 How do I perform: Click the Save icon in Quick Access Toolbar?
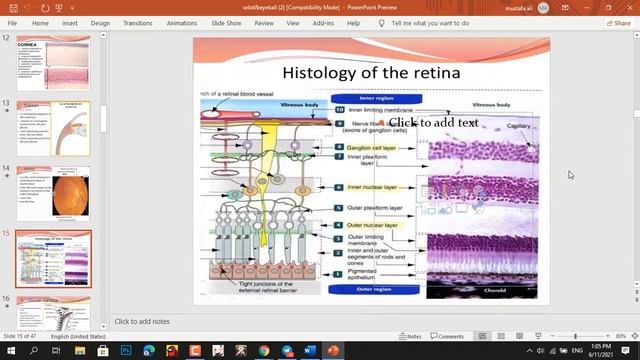[13, 8]
